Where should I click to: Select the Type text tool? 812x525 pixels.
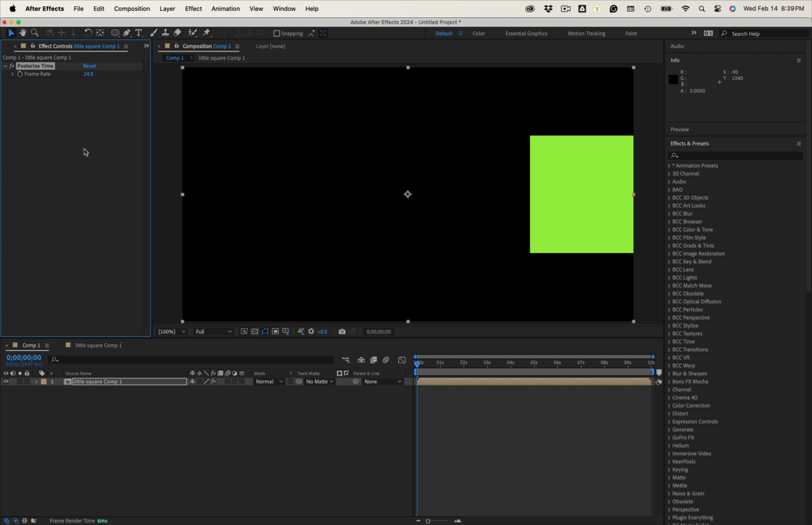pyautogui.click(x=139, y=33)
